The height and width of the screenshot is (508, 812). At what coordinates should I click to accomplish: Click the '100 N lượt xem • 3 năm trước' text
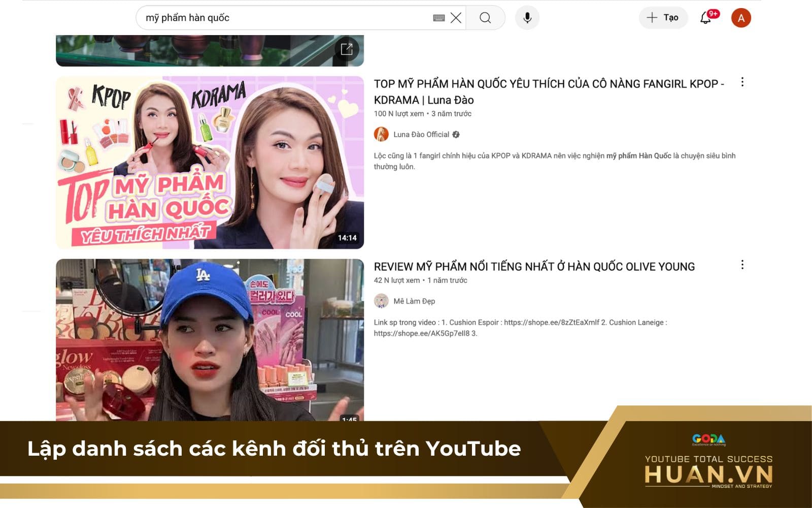point(423,114)
